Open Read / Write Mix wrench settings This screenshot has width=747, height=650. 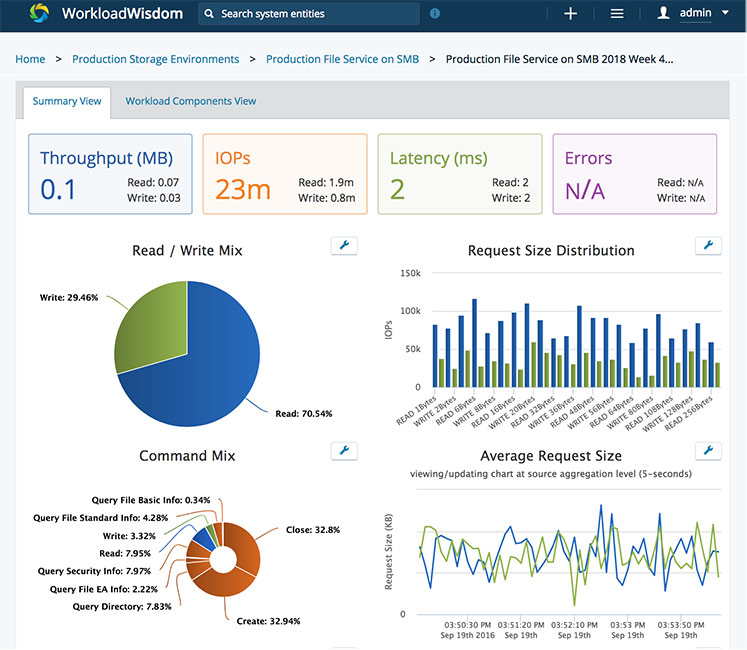343,246
